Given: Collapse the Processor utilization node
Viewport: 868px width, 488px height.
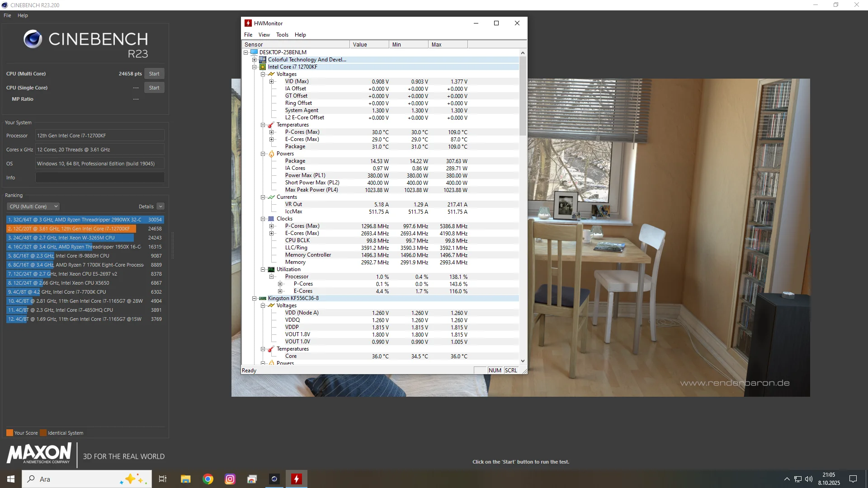Looking at the screenshot, I should point(272,277).
